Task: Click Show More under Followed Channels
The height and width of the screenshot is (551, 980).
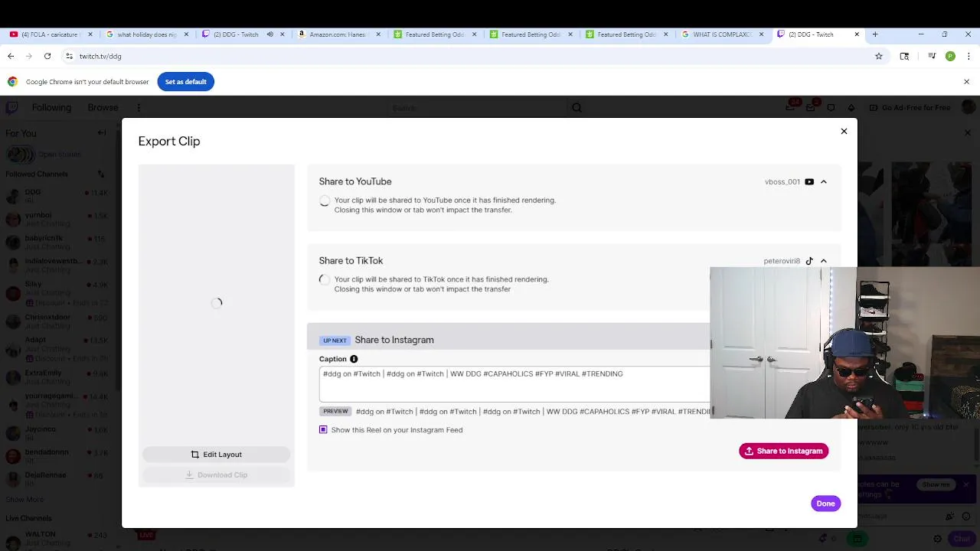Action: (x=24, y=500)
